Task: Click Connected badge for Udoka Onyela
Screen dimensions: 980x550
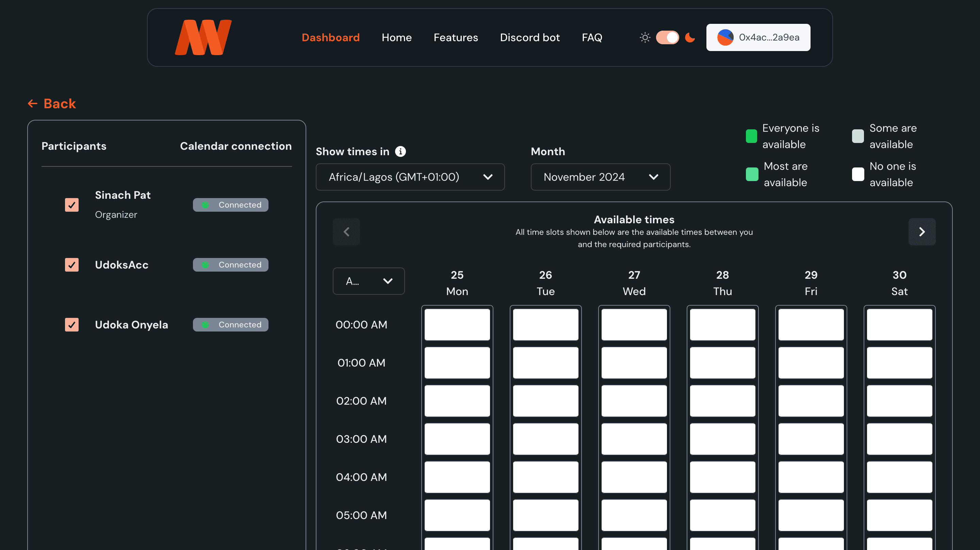Action: coord(231,325)
